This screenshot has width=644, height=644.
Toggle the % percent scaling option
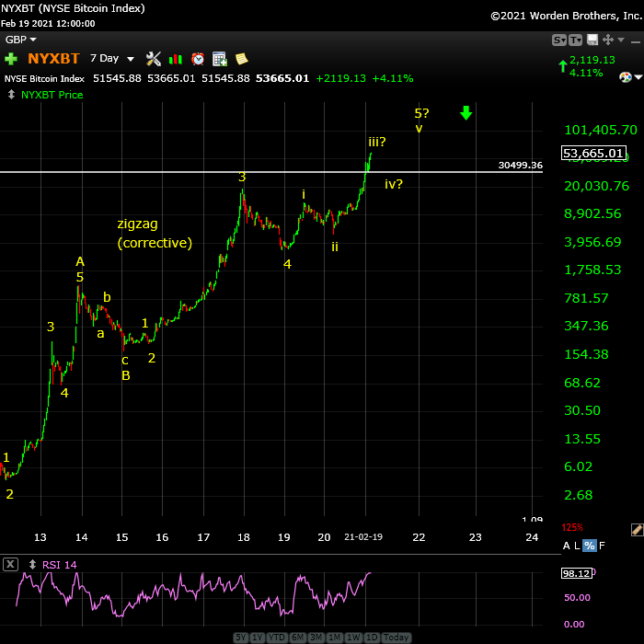[590, 546]
